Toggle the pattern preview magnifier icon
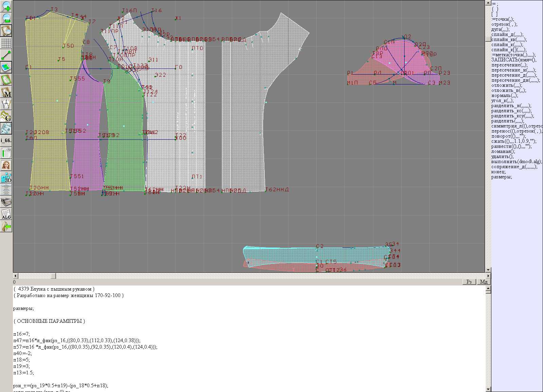Viewport: 543px width, 392px height. pos(6,31)
